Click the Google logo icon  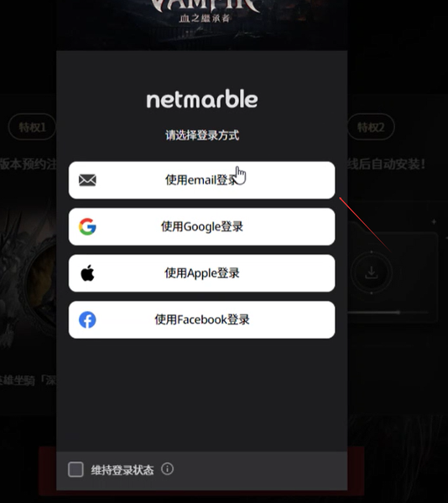click(x=87, y=227)
